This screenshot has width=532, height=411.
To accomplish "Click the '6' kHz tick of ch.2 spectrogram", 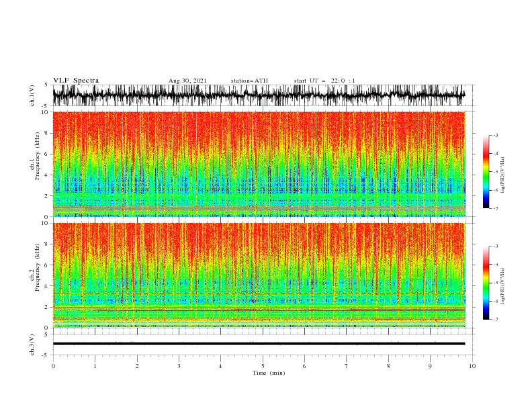I will (46, 265).
